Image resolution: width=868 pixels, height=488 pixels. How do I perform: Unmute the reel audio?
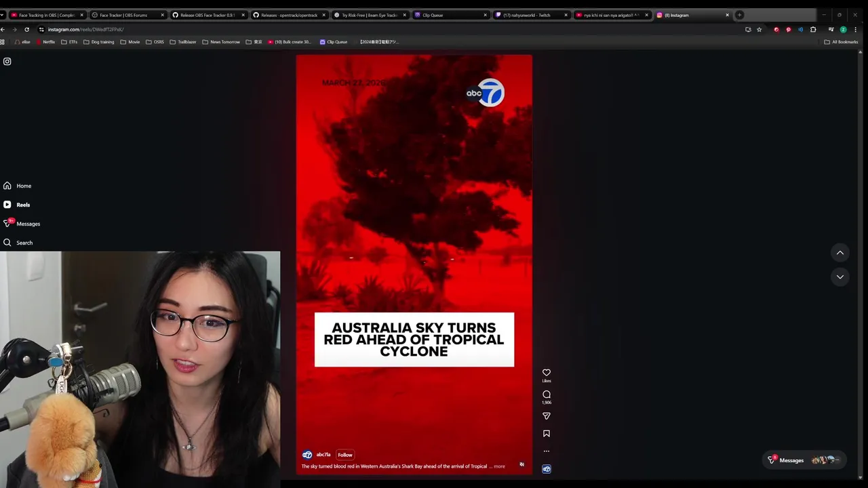click(x=521, y=464)
